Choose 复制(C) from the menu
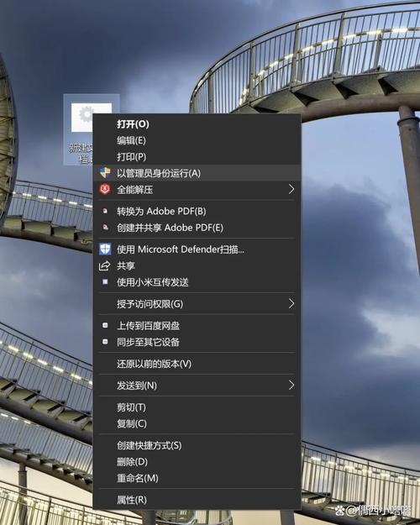This screenshot has height=525, width=420. tap(197, 423)
